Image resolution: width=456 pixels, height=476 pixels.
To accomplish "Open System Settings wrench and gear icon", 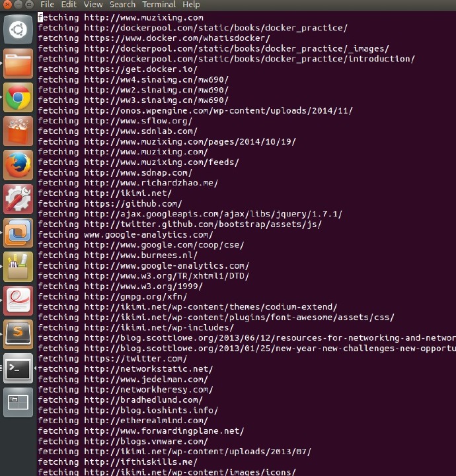I will coord(18,199).
